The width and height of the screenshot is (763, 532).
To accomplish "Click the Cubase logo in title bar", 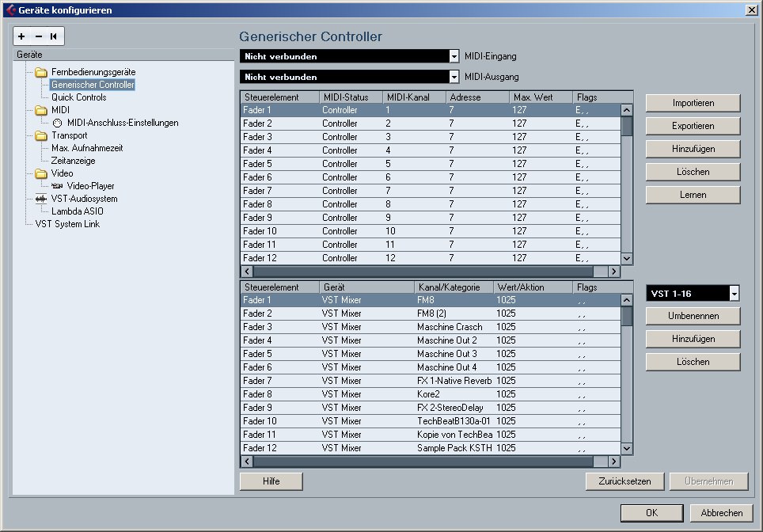I will [x=10, y=9].
